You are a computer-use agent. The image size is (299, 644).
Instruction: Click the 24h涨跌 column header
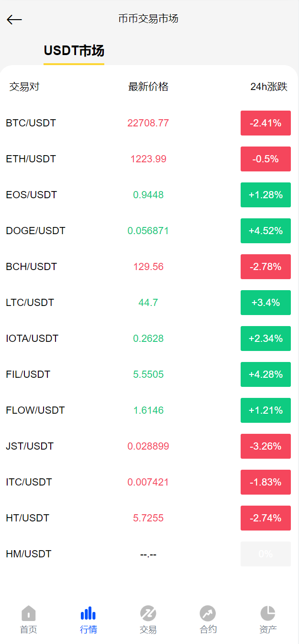point(268,87)
